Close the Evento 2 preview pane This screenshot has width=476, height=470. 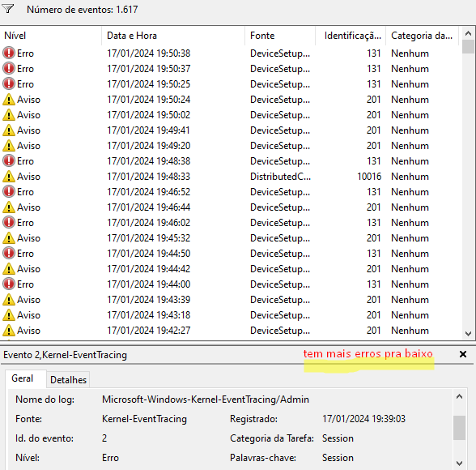(463, 354)
